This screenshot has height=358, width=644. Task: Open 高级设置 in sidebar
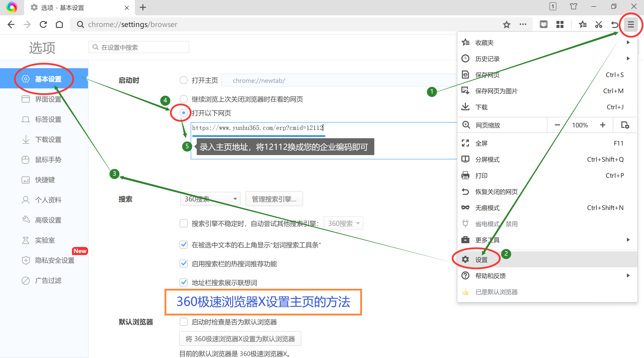(x=44, y=220)
